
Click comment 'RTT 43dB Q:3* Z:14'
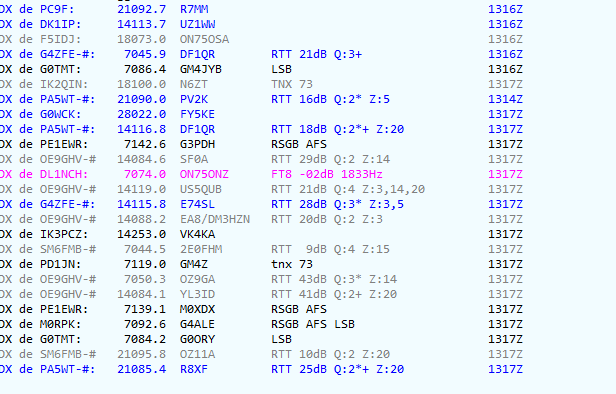pos(334,279)
